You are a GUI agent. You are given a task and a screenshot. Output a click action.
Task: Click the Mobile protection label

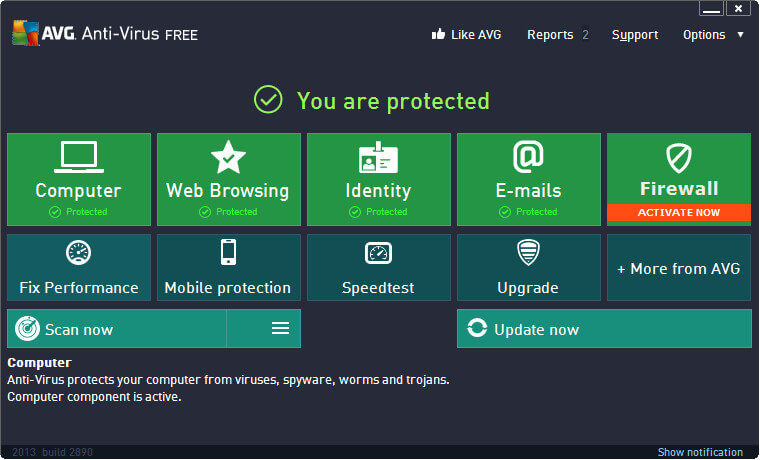[x=228, y=288]
